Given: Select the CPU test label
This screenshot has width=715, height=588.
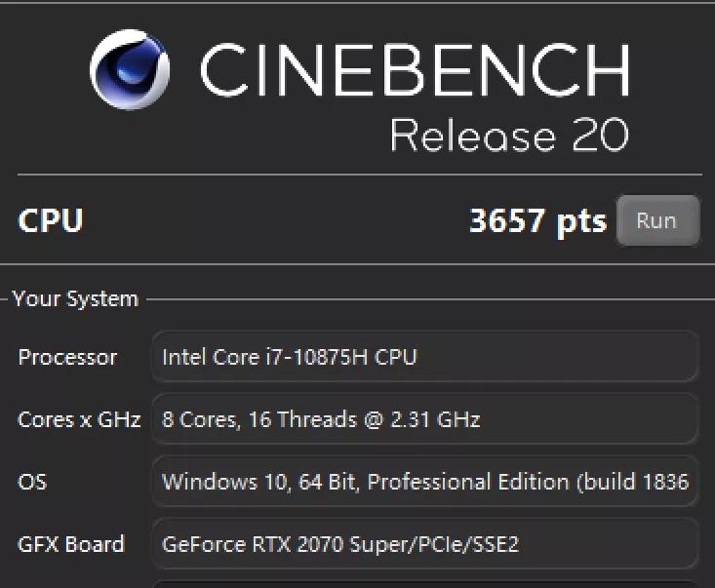Looking at the screenshot, I should point(50,220).
